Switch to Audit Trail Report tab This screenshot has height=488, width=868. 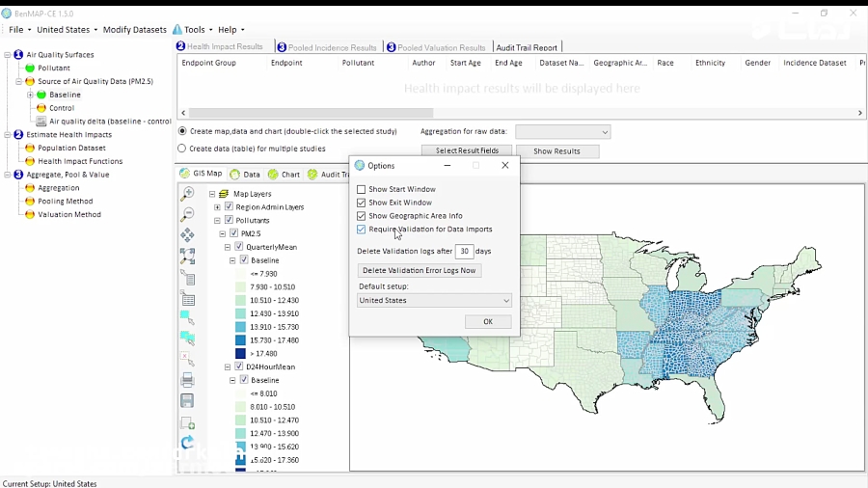click(x=527, y=47)
